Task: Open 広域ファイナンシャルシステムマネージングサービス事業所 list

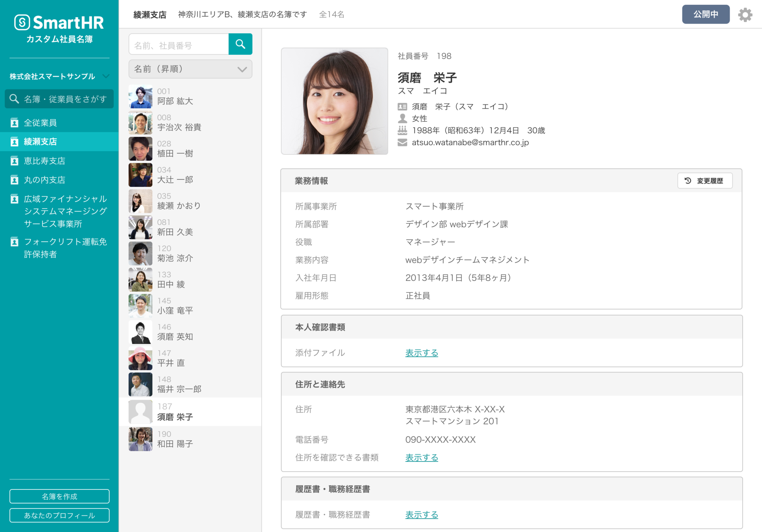Action: click(65, 211)
